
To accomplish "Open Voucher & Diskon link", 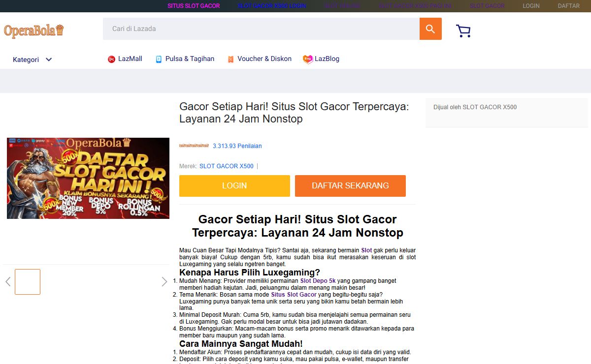I will pos(264,59).
